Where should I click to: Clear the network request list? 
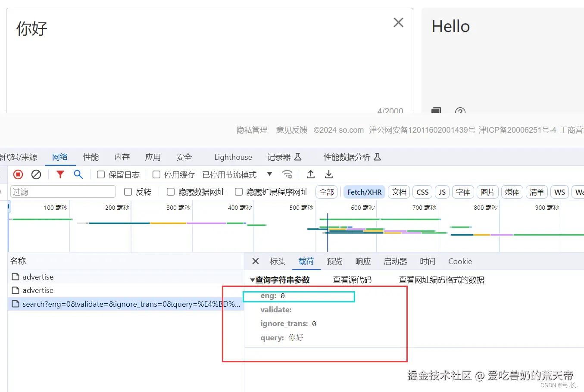(36, 174)
